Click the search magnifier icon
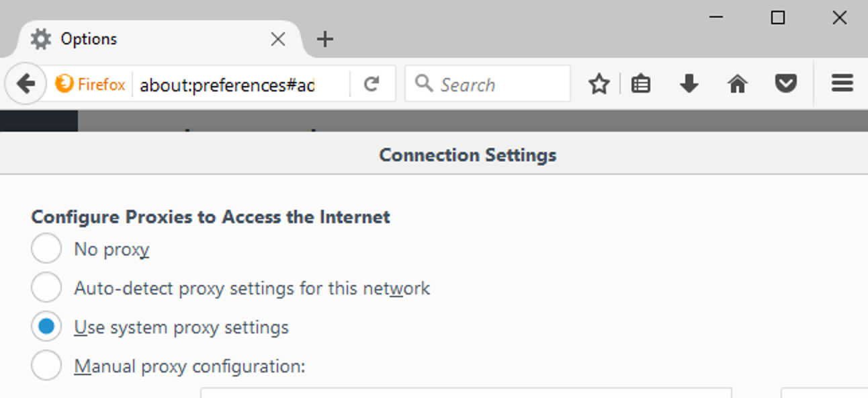The height and width of the screenshot is (398, 868). point(423,83)
